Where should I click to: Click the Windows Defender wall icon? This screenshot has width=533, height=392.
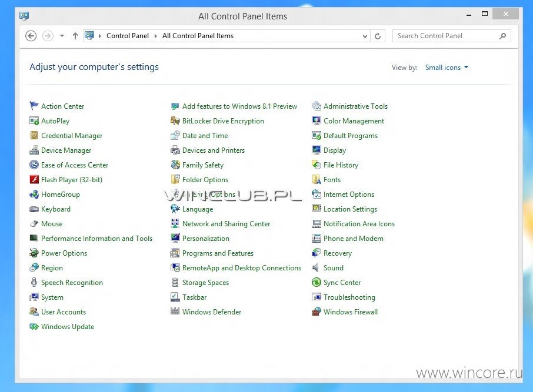pos(175,311)
